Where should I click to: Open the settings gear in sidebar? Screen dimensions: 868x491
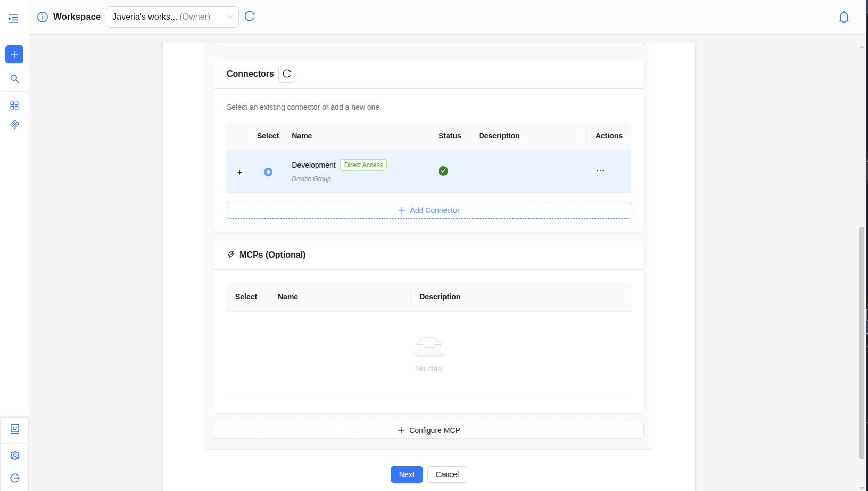(x=14, y=455)
